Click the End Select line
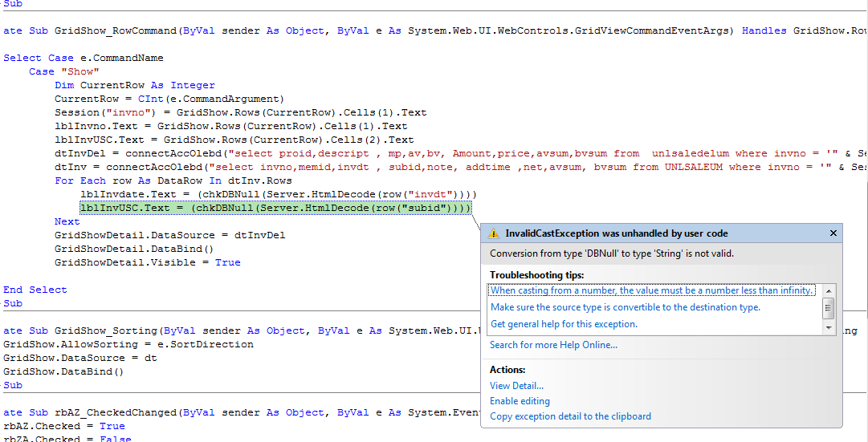868x442 pixels. coord(35,290)
